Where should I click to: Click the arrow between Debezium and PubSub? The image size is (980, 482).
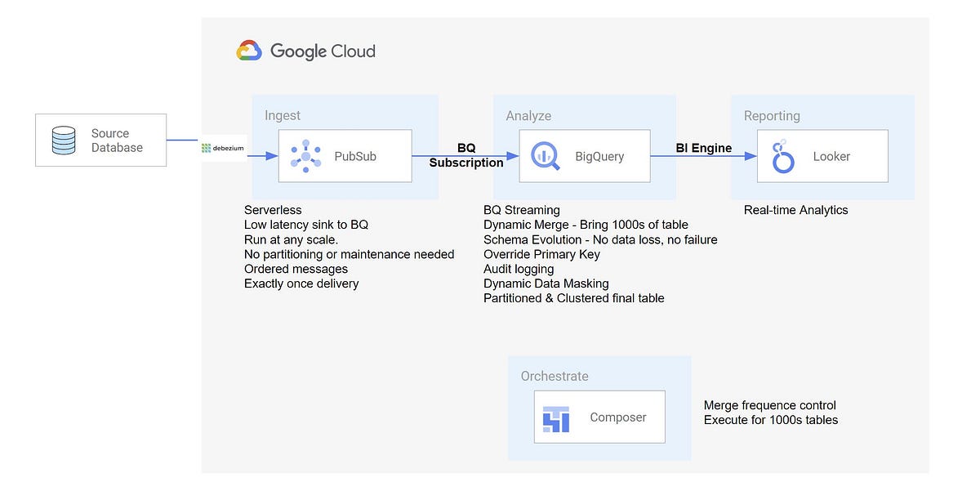[262, 155]
